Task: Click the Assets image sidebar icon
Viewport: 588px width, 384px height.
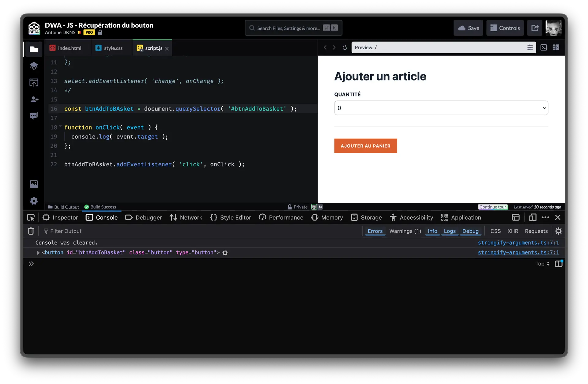Action: pyautogui.click(x=34, y=184)
